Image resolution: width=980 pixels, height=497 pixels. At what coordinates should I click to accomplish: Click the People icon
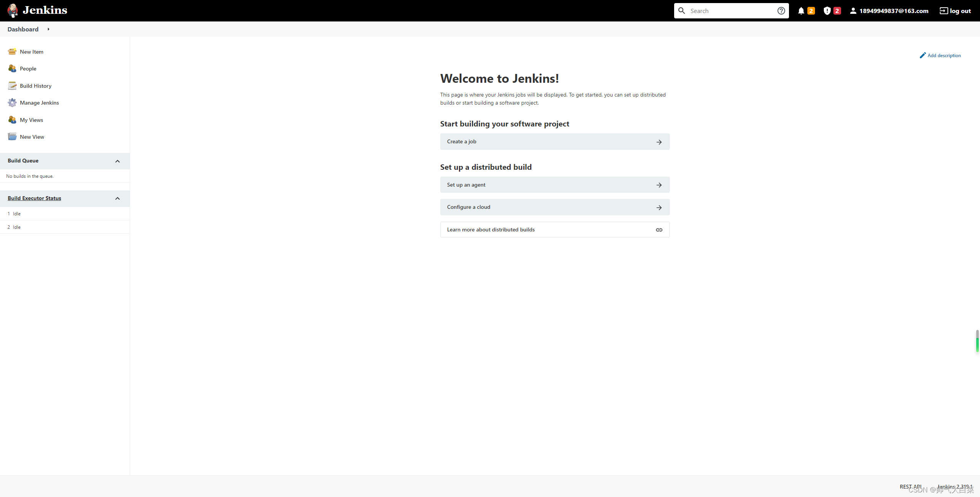[11, 69]
